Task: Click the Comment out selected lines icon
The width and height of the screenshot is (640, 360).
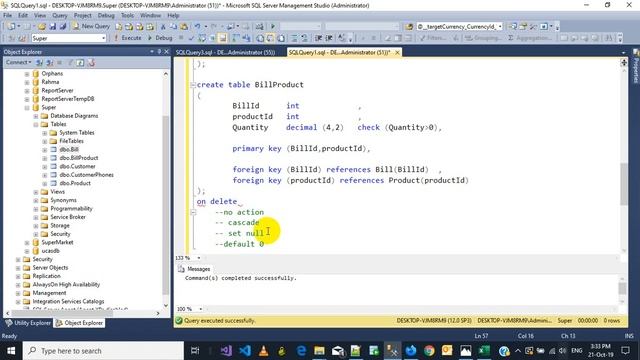Action: pos(294,38)
